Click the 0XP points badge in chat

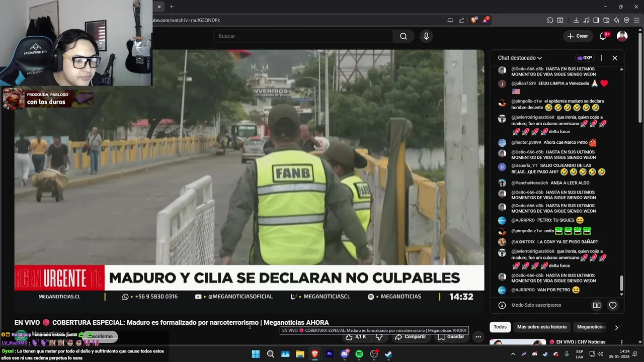tap(584, 58)
